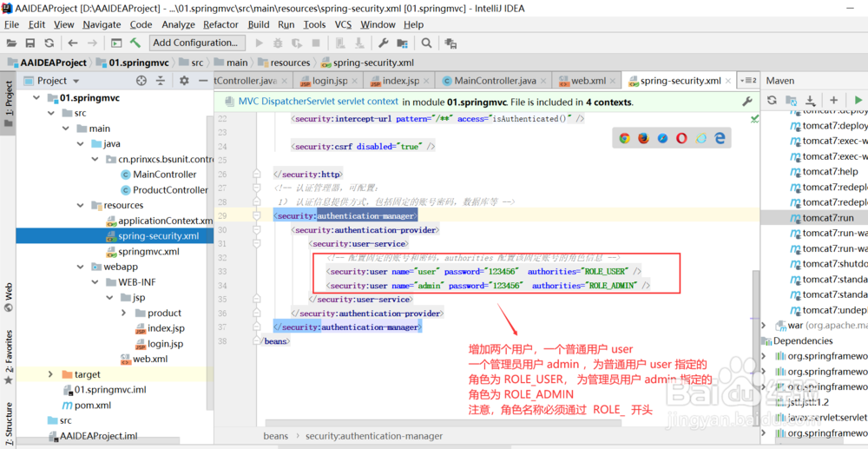Open Project panel gear settings
Viewport: 868px width, 449px height.
pyautogui.click(x=184, y=81)
